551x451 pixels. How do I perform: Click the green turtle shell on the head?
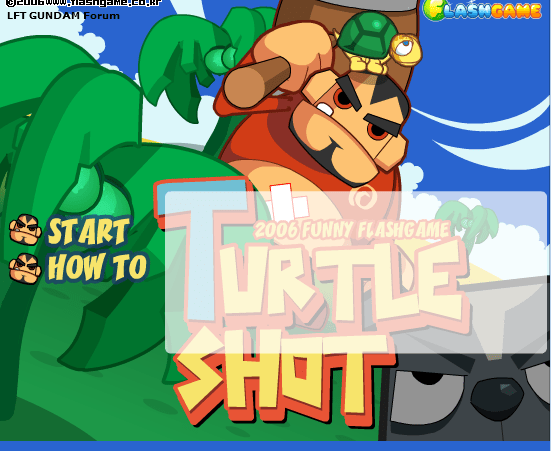click(366, 35)
